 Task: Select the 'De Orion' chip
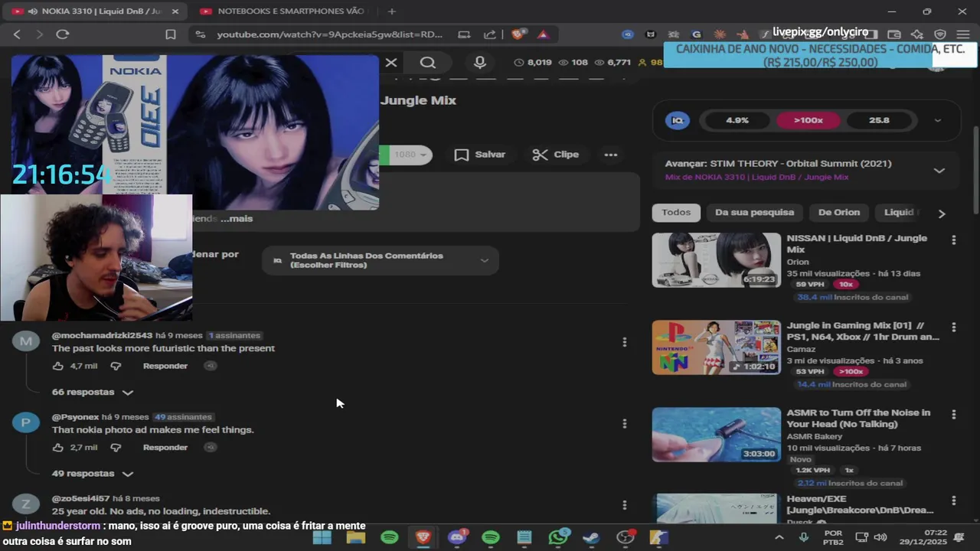pyautogui.click(x=839, y=212)
